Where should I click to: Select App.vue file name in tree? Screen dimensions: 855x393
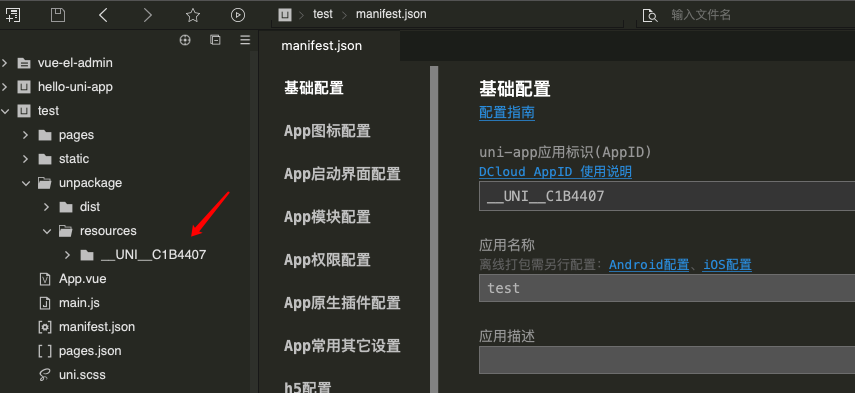pyautogui.click(x=82, y=279)
